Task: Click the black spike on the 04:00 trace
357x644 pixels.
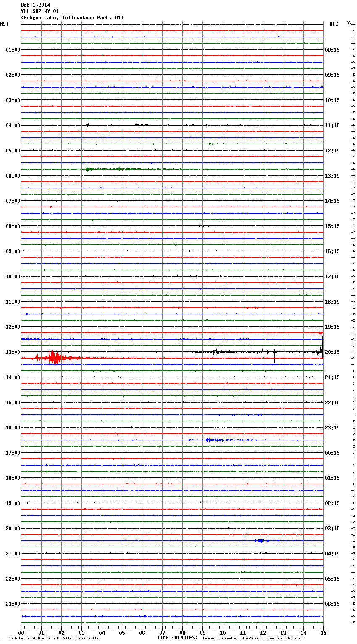Action: [x=87, y=125]
